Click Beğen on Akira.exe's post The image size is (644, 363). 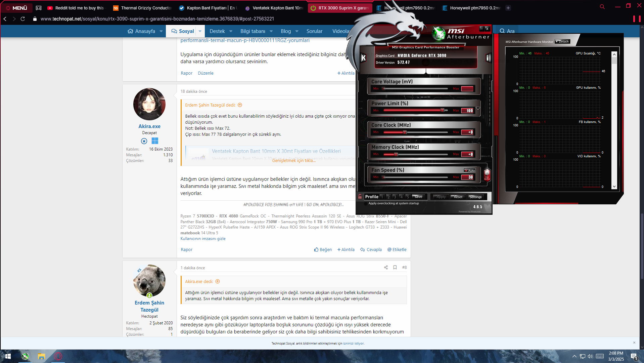tap(323, 250)
